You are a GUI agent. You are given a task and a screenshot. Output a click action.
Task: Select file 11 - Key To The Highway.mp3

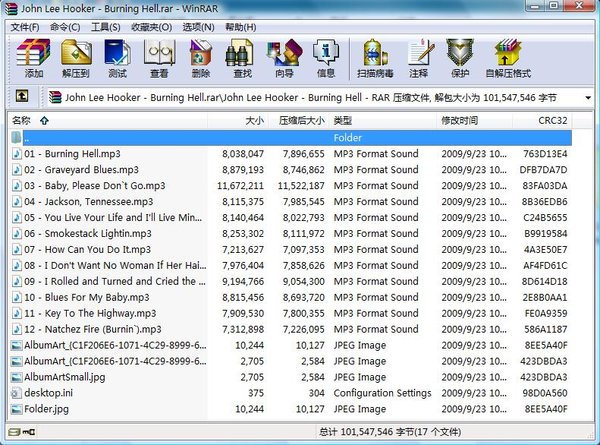[90, 313]
